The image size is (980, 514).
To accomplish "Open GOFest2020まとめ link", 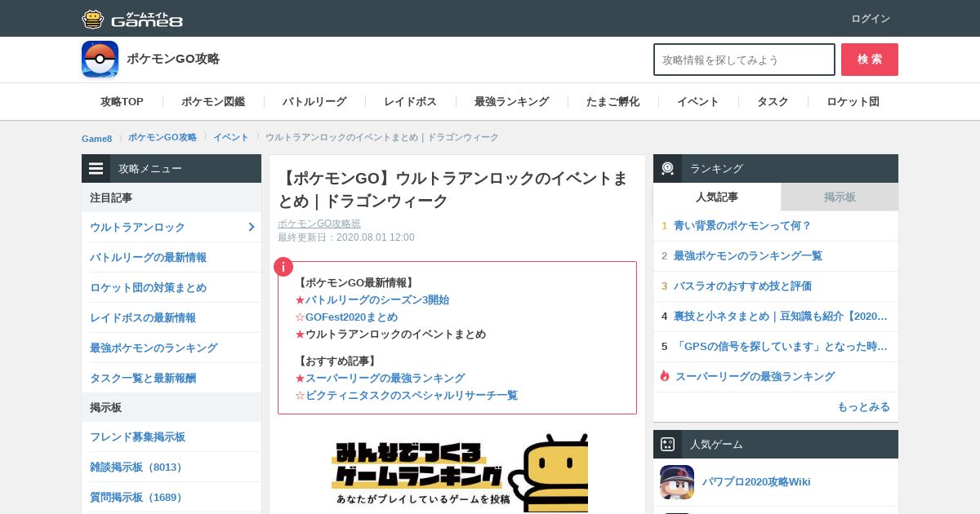I will [351, 317].
